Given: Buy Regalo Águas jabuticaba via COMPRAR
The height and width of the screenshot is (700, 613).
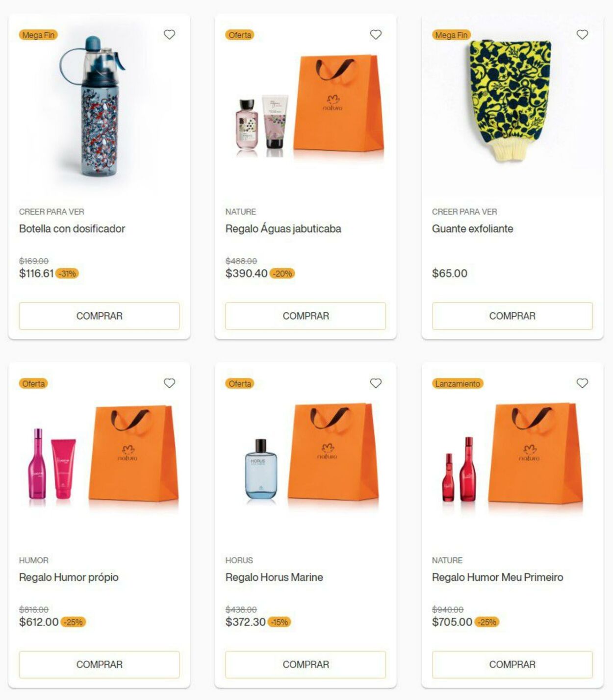Looking at the screenshot, I should point(306,316).
